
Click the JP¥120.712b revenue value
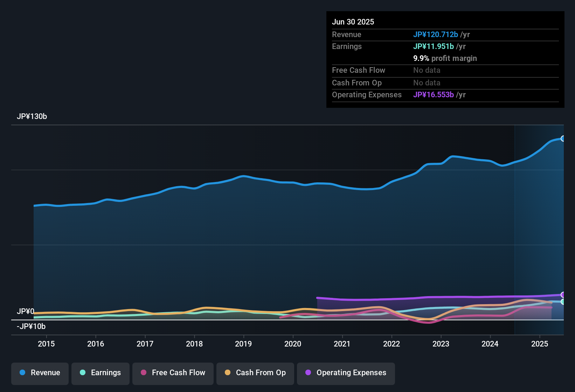(436, 34)
